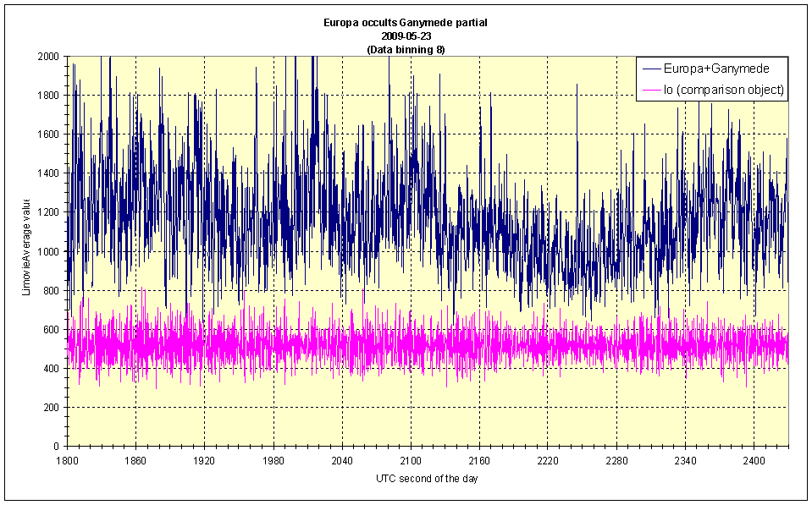812x505 pixels.
Task: Click the chart title 'Europa occults Ganymede partial'
Action: click(406, 23)
